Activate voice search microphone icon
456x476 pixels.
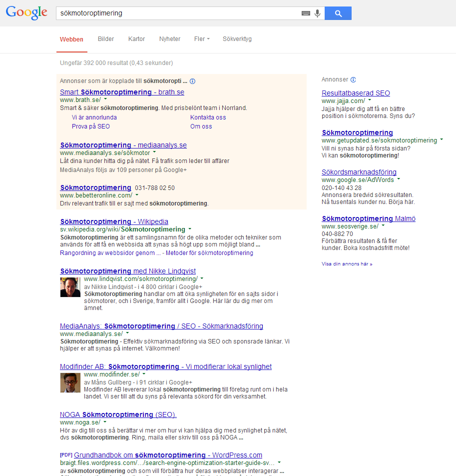pyautogui.click(x=317, y=13)
